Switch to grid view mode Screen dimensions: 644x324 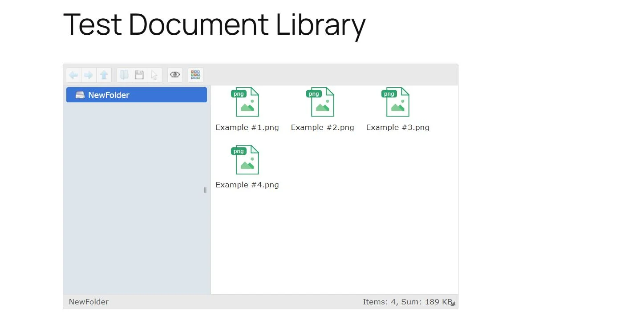pos(195,75)
